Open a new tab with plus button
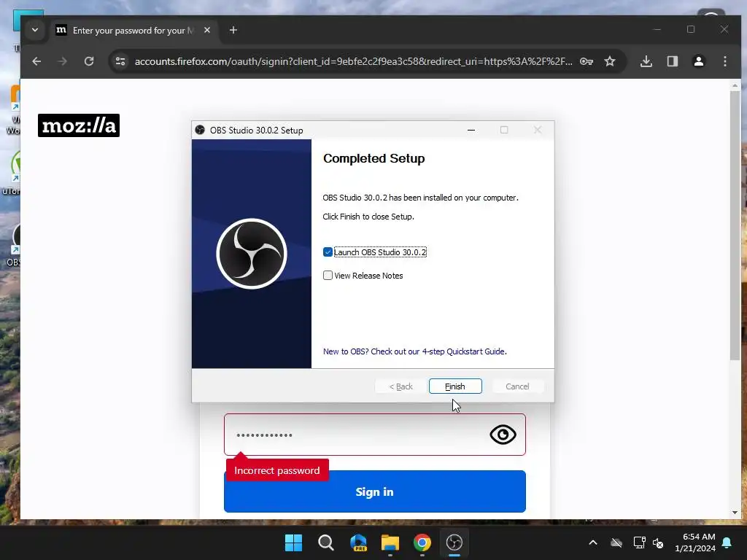747x560 pixels. pyautogui.click(x=233, y=30)
